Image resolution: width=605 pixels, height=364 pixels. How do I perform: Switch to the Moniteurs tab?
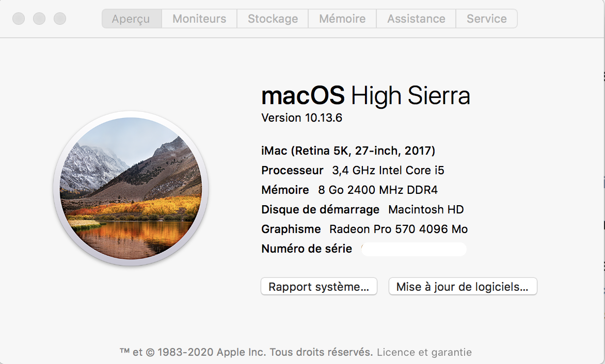click(199, 19)
